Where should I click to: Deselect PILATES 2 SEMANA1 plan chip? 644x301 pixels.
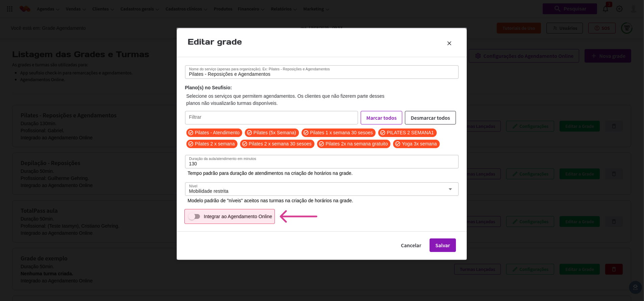point(407,133)
